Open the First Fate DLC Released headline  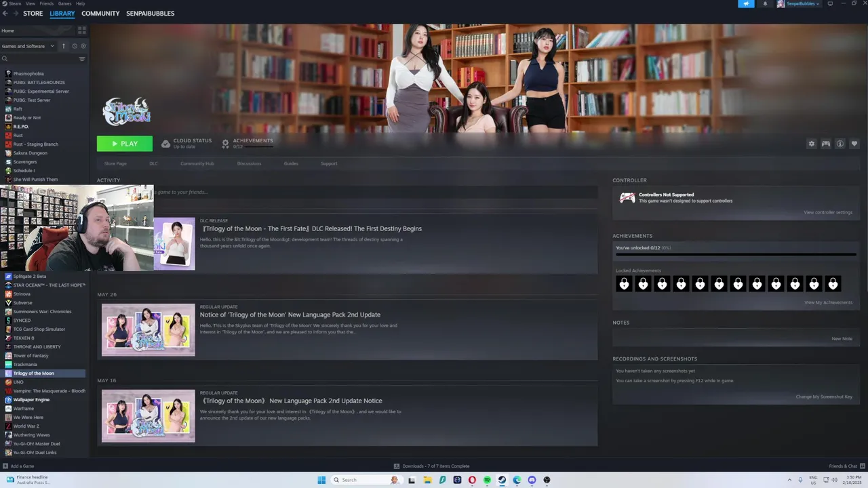pyautogui.click(x=311, y=228)
